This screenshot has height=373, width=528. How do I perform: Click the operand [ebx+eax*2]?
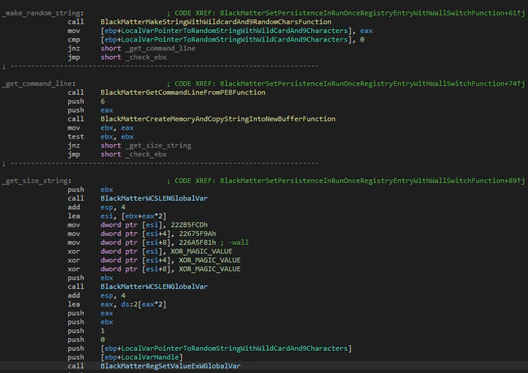pyautogui.click(x=144, y=216)
